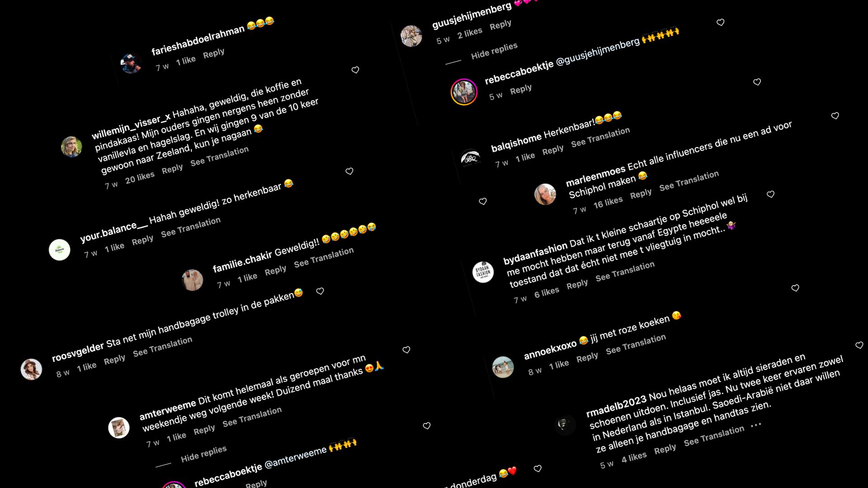Tap heart next to marleenmoes' comment

point(771,194)
